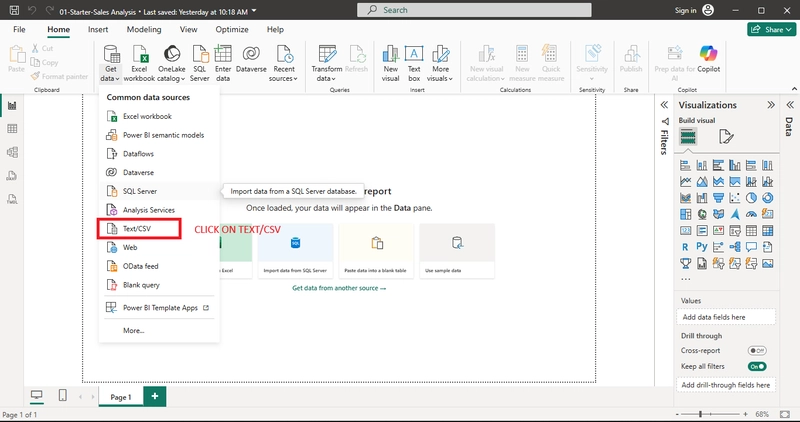Switch to the Insert ribbon tab
Image resolution: width=800 pixels, height=422 pixels.
98,30
